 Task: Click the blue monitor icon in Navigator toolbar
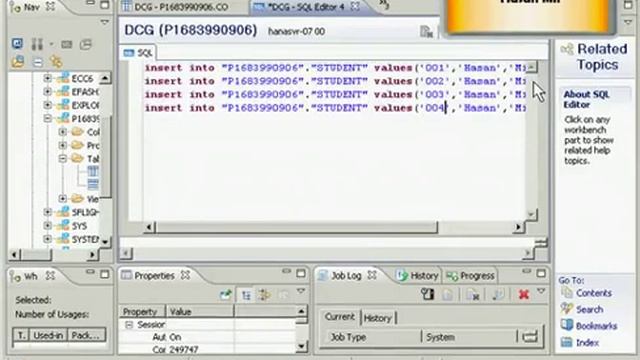pyautogui.click(x=17, y=44)
